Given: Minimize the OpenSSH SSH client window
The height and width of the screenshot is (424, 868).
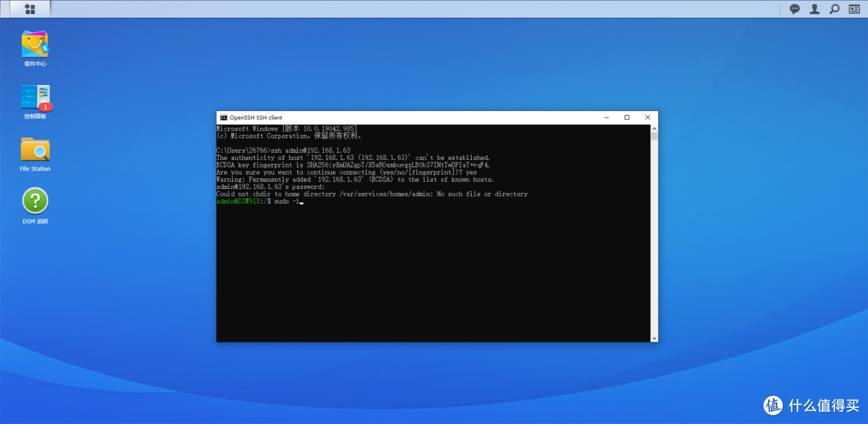Looking at the screenshot, I should pos(607,117).
